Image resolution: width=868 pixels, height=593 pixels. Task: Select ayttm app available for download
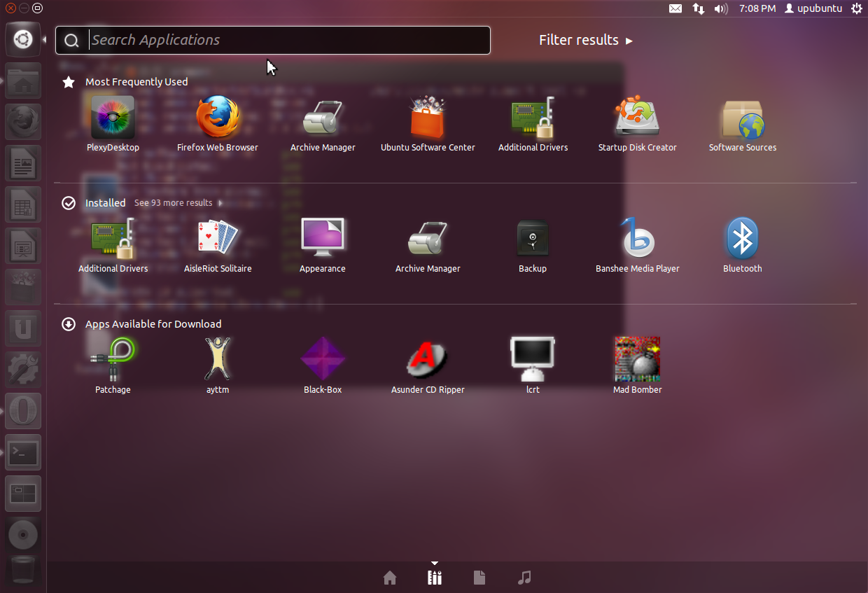click(x=218, y=366)
